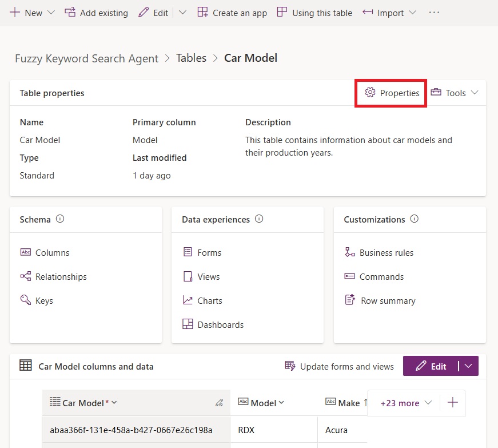Click the Row summary icon
The image size is (498, 448).
tap(350, 300)
